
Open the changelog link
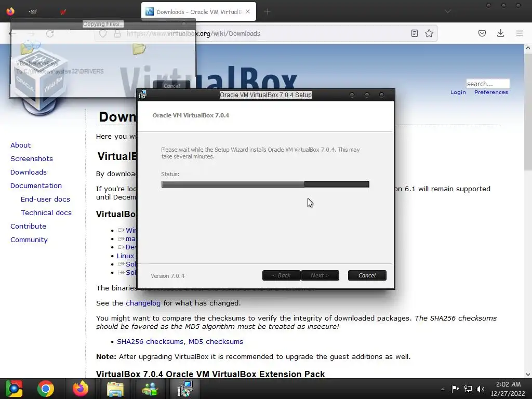click(x=143, y=303)
